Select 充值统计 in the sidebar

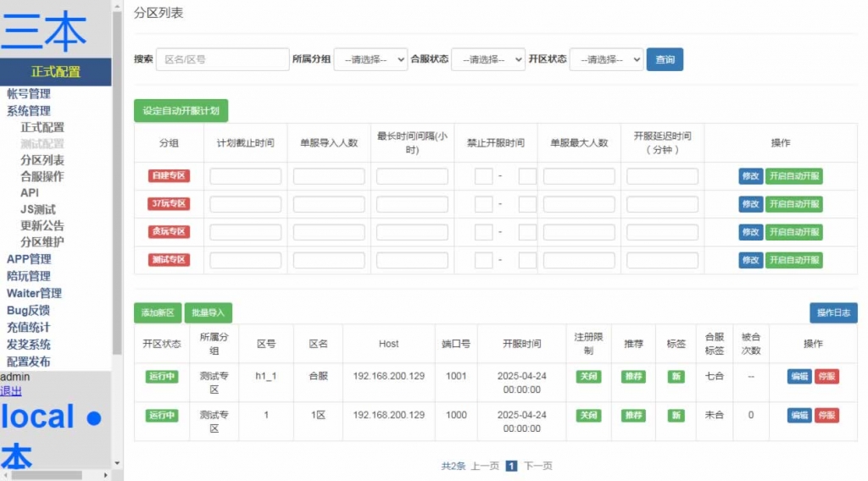(x=28, y=327)
